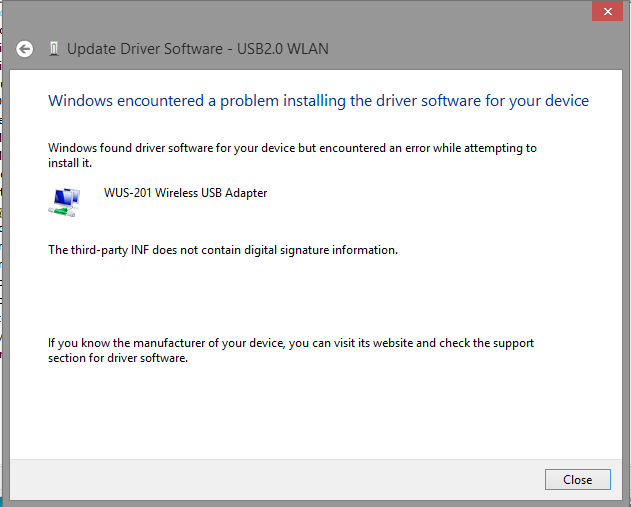Click the word 'Windows' starting the blue heading
The height and width of the screenshot is (507, 631).
pos(80,101)
